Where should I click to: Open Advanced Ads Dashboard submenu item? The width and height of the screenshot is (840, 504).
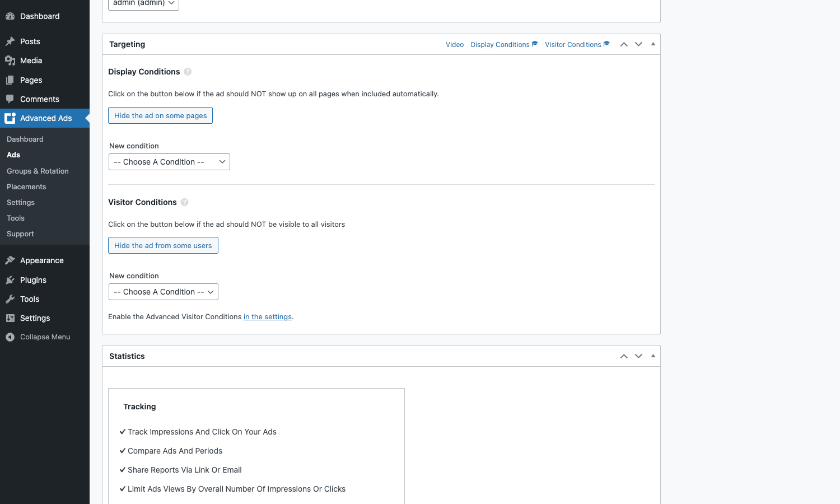pyautogui.click(x=25, y=139)
